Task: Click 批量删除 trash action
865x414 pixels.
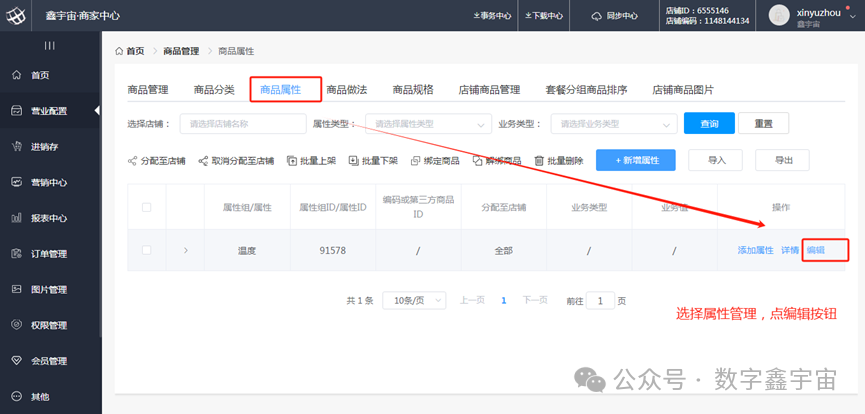Action: point(559,161)
